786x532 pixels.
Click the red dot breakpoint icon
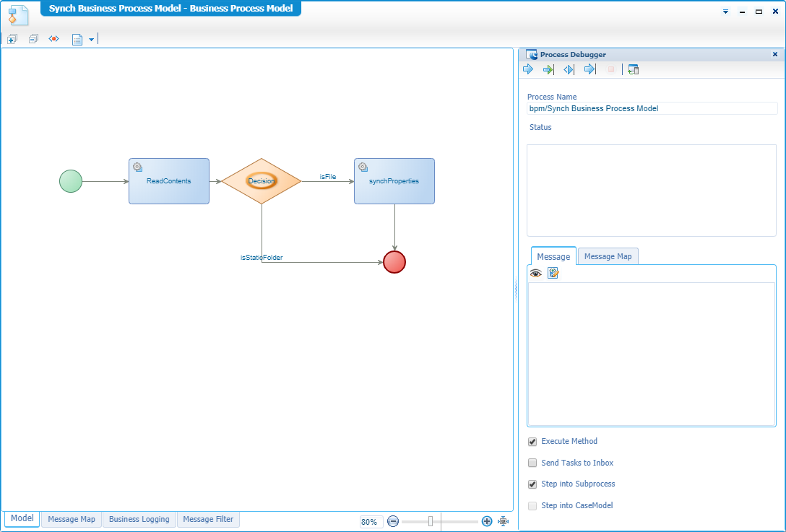coord(53,39)
